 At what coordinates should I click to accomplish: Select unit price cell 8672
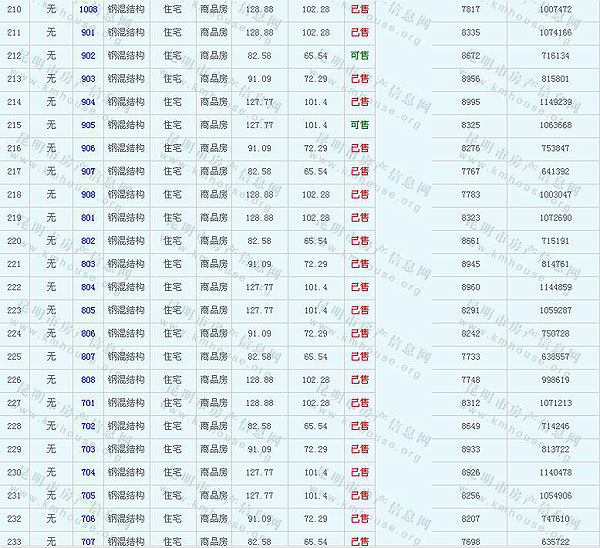coord(471,55)
